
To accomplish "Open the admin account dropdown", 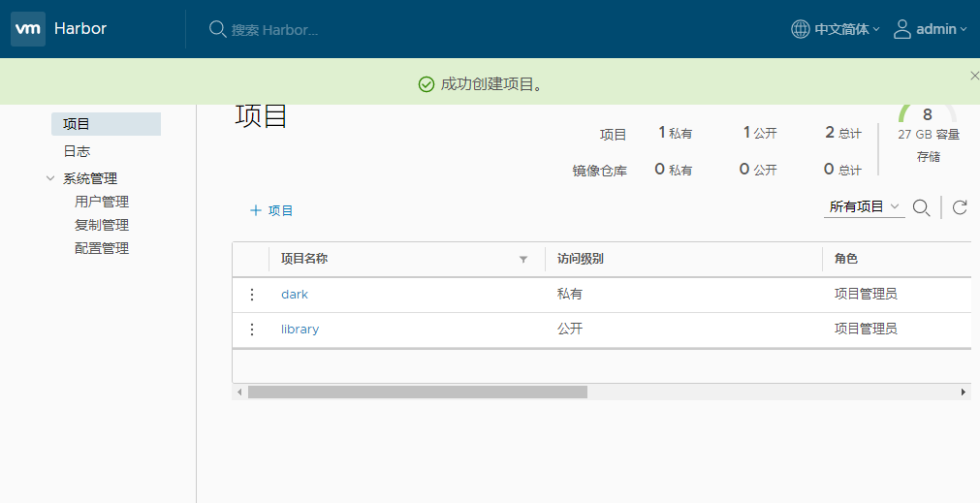I will click(x=940, y=29).
